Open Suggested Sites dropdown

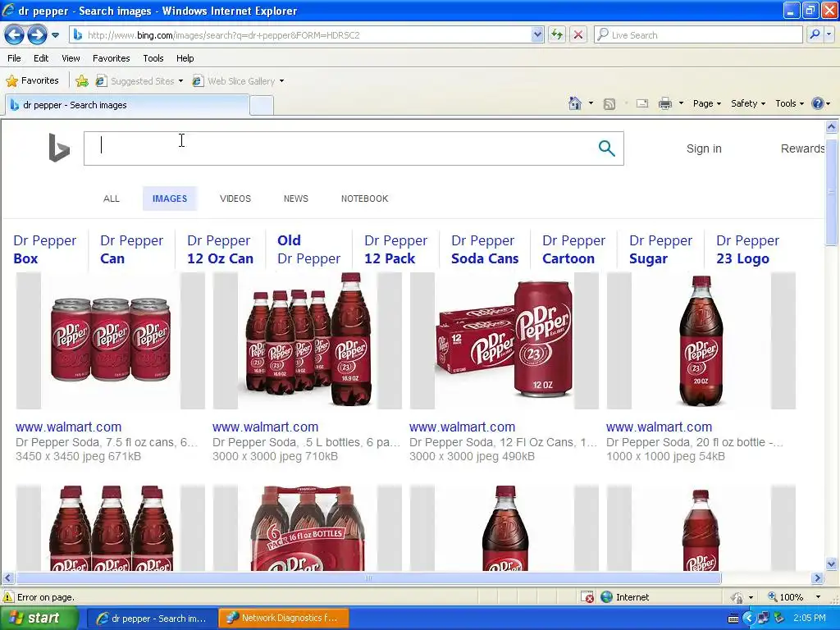click(x=139, y=81)
